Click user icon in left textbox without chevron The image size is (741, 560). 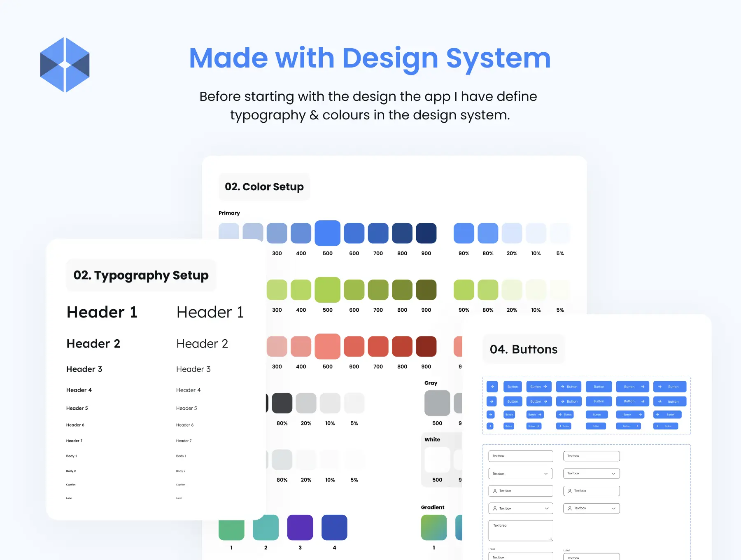(495, 491)
